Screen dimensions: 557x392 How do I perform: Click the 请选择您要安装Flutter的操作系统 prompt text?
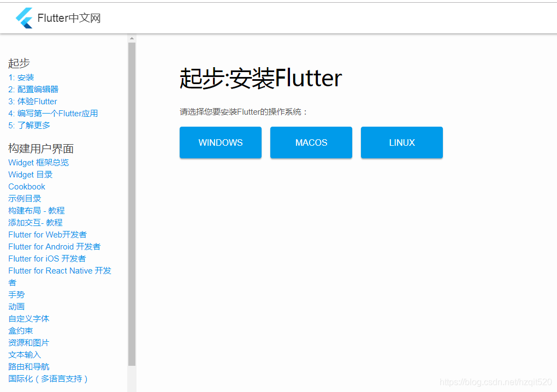click(x=243, y=112)
